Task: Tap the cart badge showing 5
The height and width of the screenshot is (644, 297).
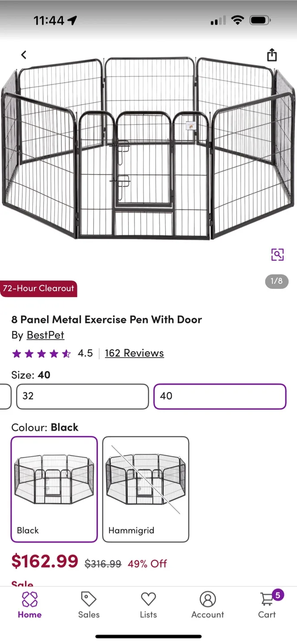Action: [278, 595]
